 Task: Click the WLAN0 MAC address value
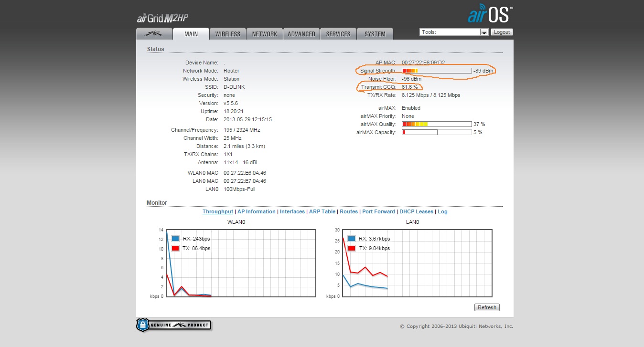pyautogui.click(x=245, y=173)
